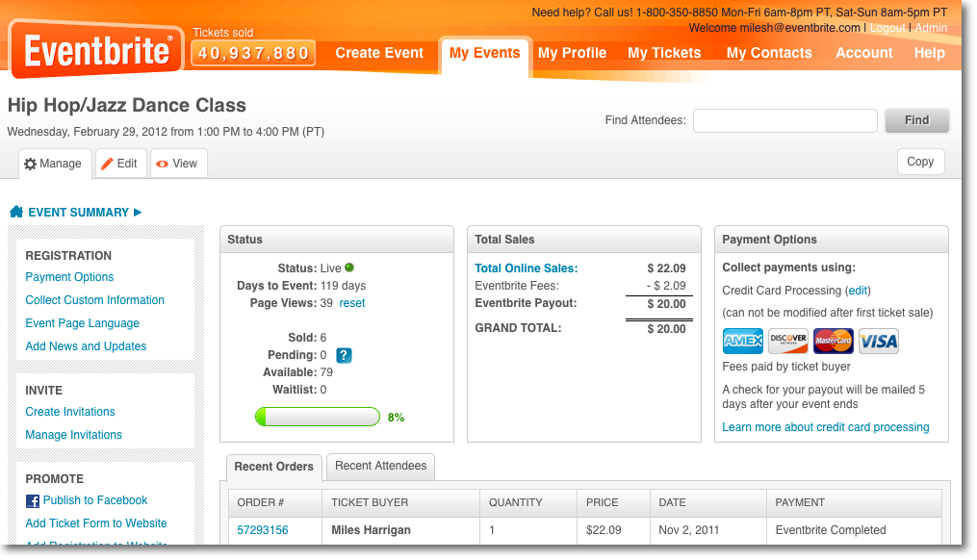
Task: Click the Admin link
Action: (x=931, y=28)
